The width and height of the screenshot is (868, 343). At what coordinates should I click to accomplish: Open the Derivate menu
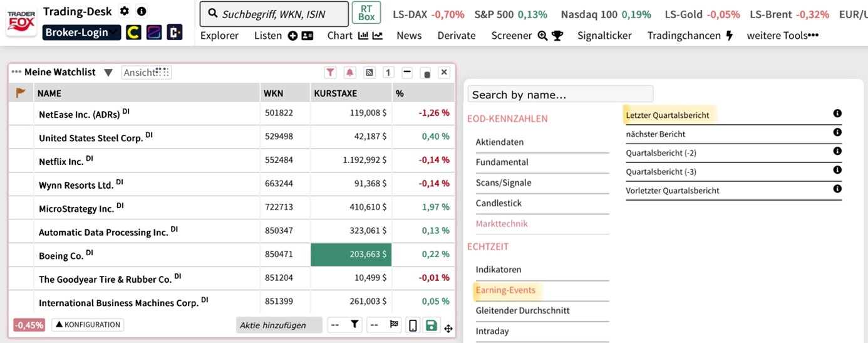(x=457, y=36)
